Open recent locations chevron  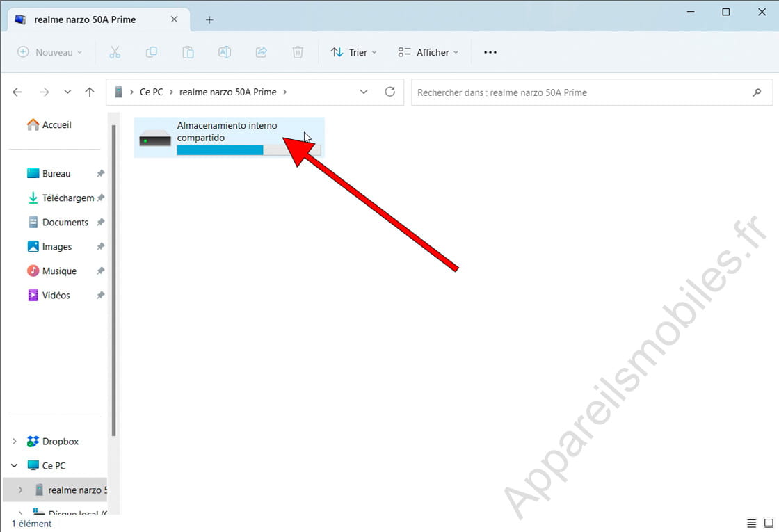[x=67, y=92]
